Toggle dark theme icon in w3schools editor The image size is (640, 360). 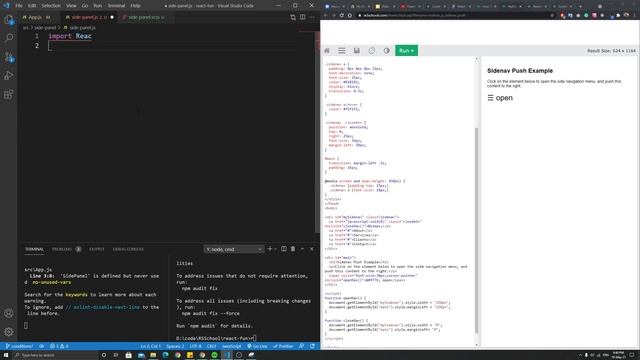point(387,51)
